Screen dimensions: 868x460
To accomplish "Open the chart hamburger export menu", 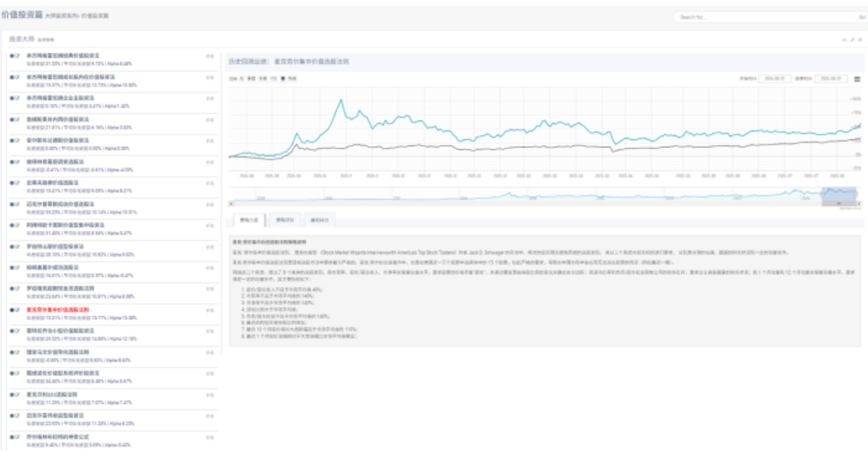I will [x=857, y=78].
